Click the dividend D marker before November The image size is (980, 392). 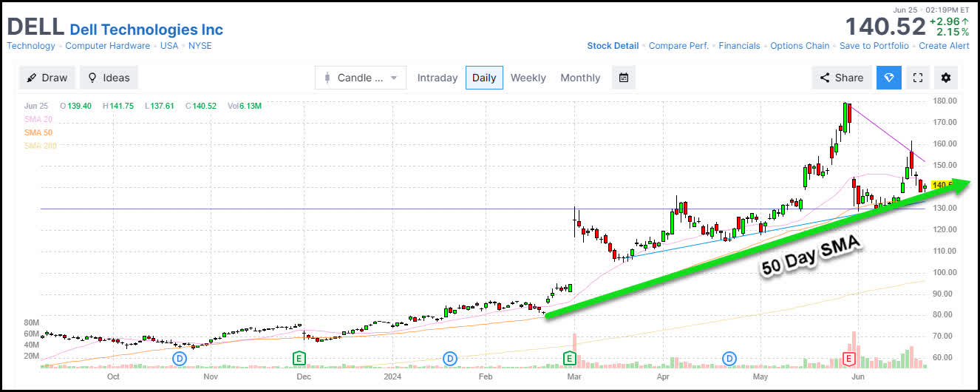click(x=180, y=359)
